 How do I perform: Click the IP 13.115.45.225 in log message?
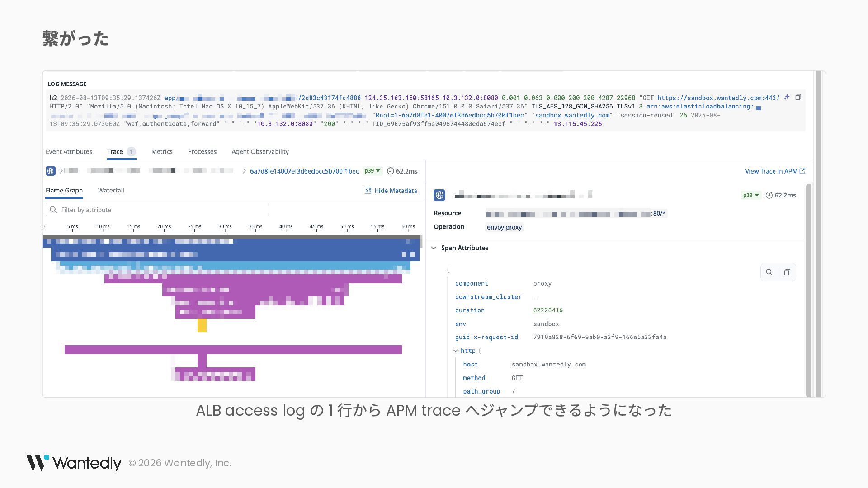578,124
